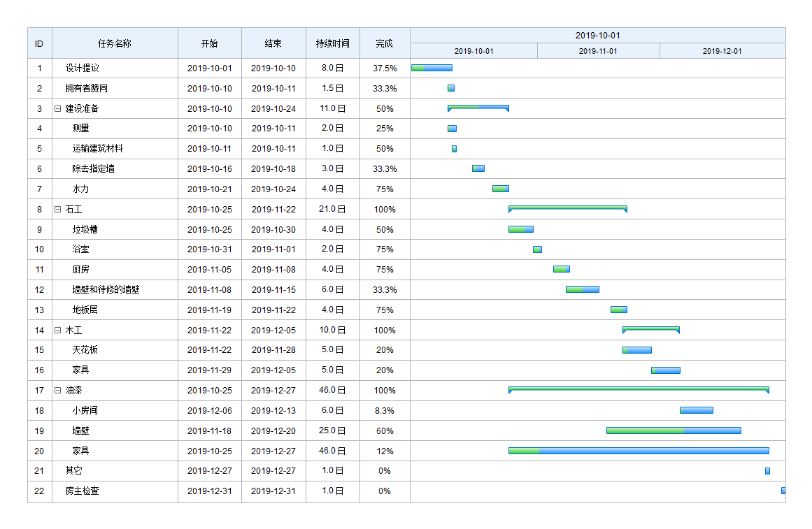Select the 墙壁 row 19 Gantt bar

[673, 431]
